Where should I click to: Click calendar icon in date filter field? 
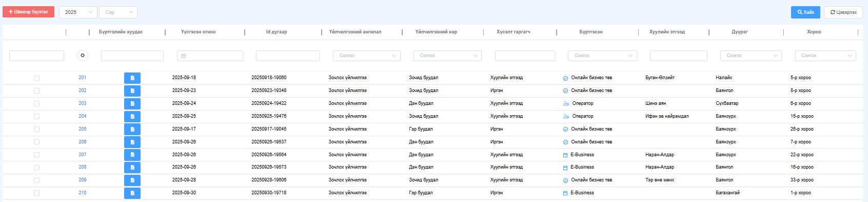click(x=184, y=56)
